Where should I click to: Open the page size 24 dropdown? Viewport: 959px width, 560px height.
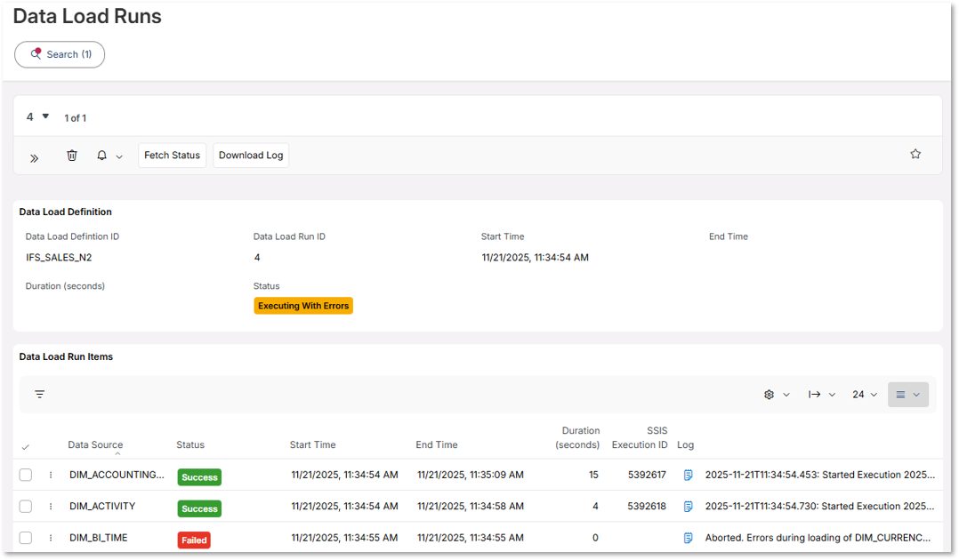(x=865, y=395)
